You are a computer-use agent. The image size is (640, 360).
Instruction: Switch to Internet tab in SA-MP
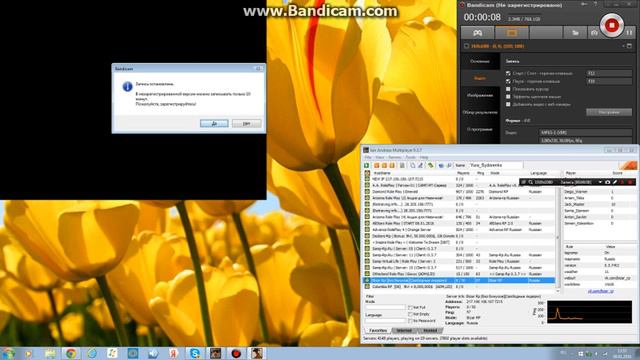pyautogui.click(x=404, y=330)
